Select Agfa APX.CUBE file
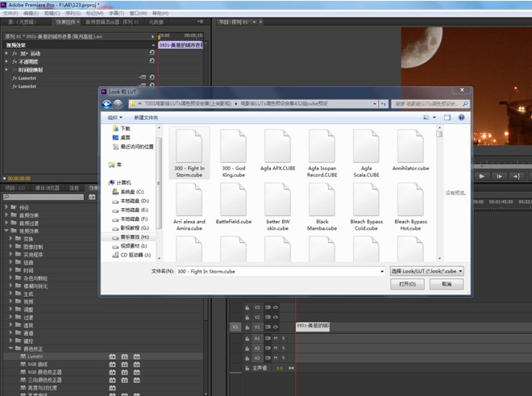This screenshot has width=532, height=396. pos(277,151)
